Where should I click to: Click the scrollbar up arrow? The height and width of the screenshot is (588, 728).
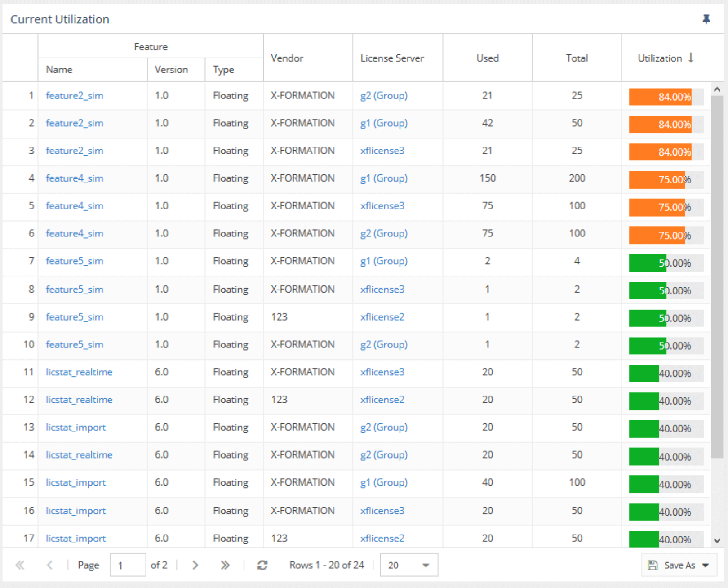(x=717, y=89)
